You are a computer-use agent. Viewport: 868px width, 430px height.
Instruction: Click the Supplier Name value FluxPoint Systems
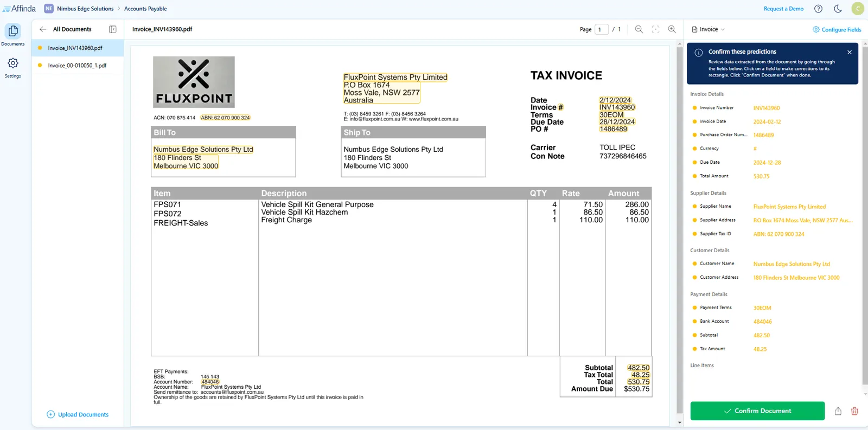click(789, 207)
